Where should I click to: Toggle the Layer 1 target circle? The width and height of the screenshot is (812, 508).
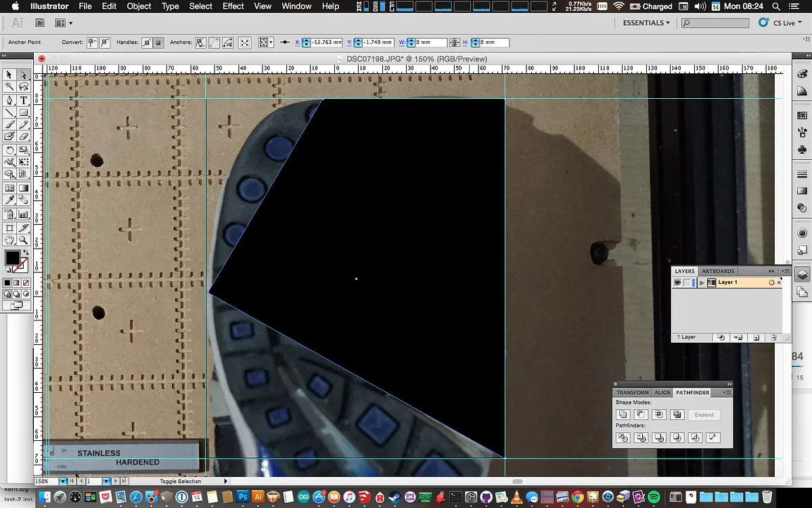[x=771, y=282]
